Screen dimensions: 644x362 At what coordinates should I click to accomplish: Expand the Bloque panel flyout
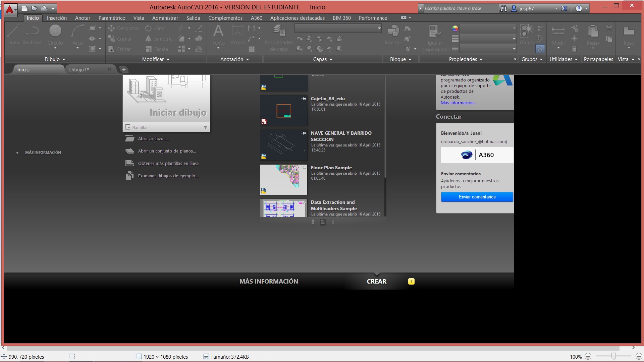tap(401, 59)
